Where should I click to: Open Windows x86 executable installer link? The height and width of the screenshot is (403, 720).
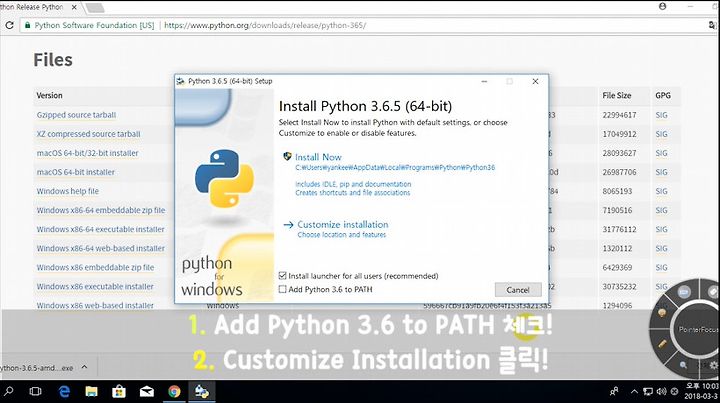point(95,286)
